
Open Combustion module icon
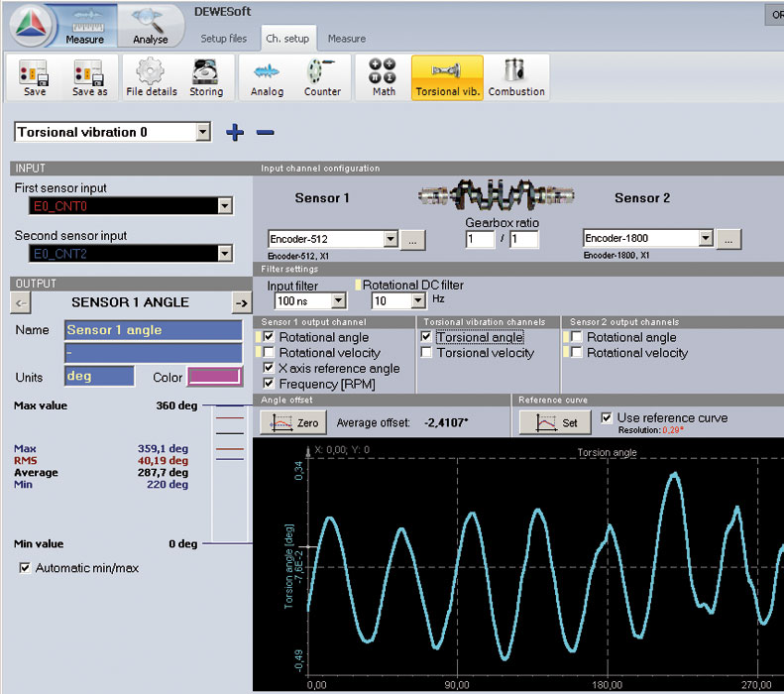coord(516,78)
